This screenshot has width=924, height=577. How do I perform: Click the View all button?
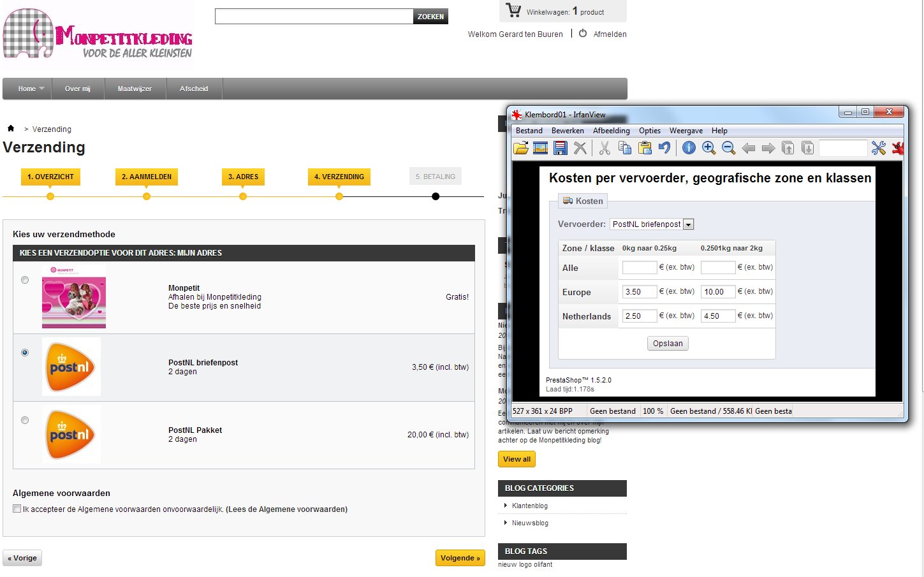(x=517, y=459)
